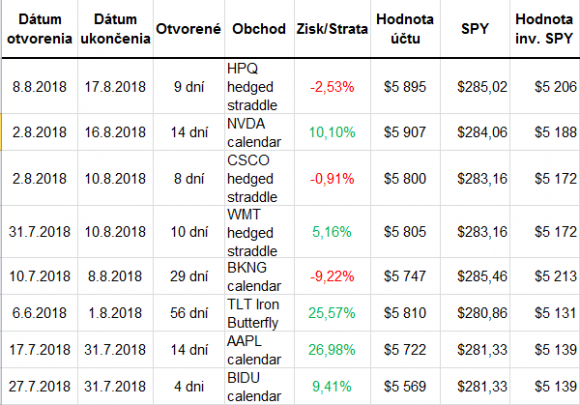Image resolution: width=580 pixels, height=405 pixels.
Task: Click the 56 dní duration cell
Action: pos(189,313)
